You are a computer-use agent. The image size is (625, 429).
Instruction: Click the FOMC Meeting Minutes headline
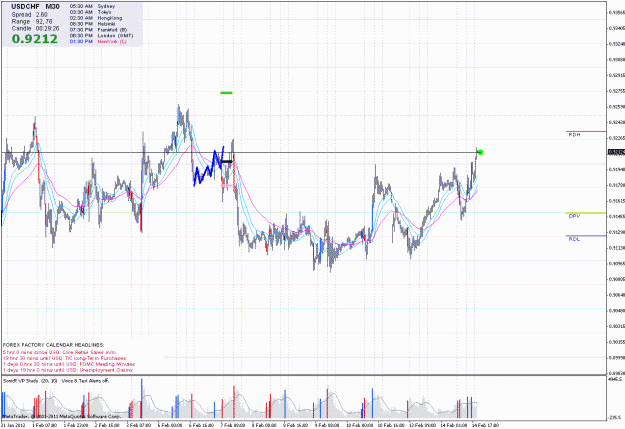pyautogui.click(x=69, y=364)
